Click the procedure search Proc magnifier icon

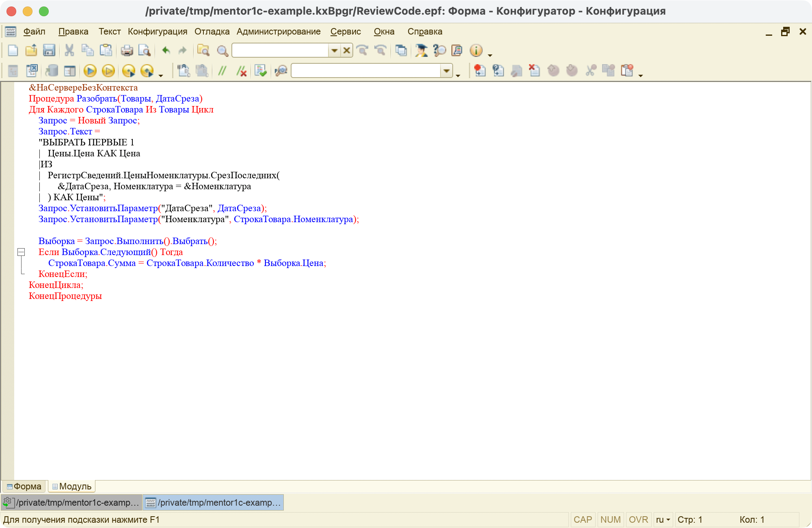[x=281, y=71]
